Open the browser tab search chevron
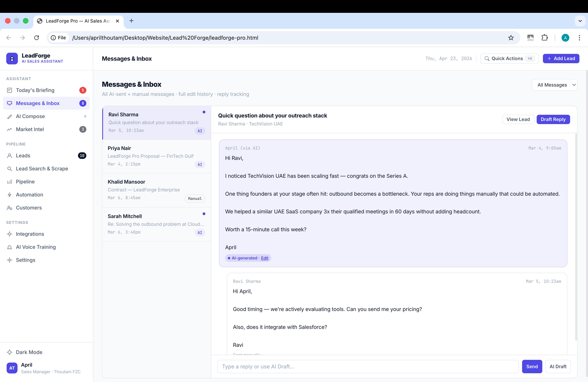 tap(580, 21)
